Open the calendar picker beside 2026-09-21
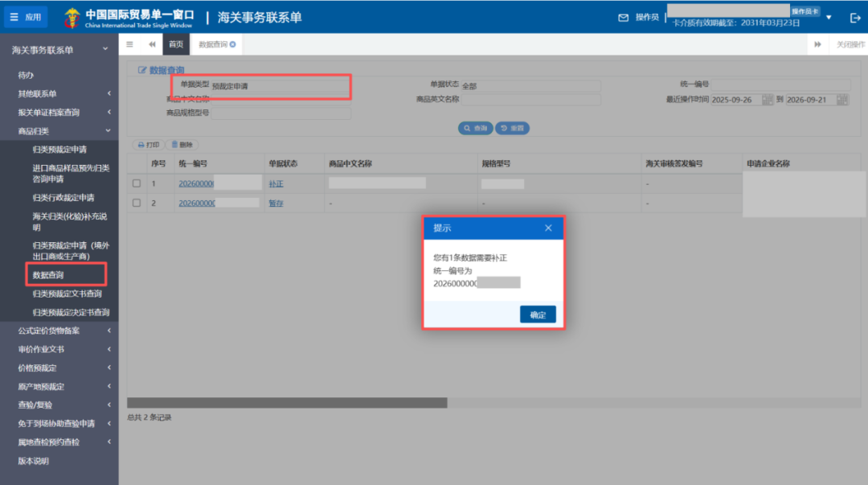 [842, 100]
